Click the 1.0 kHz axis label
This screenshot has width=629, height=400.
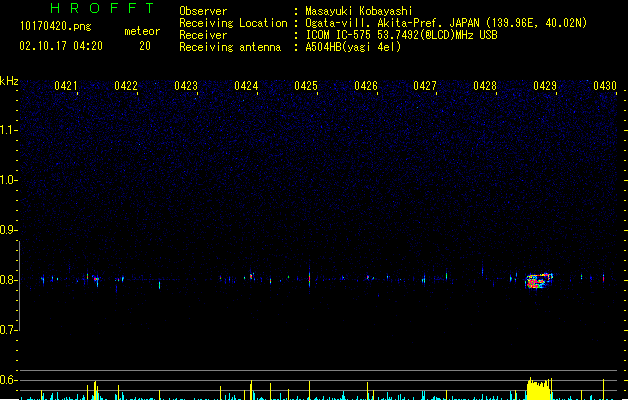(8, 180)
